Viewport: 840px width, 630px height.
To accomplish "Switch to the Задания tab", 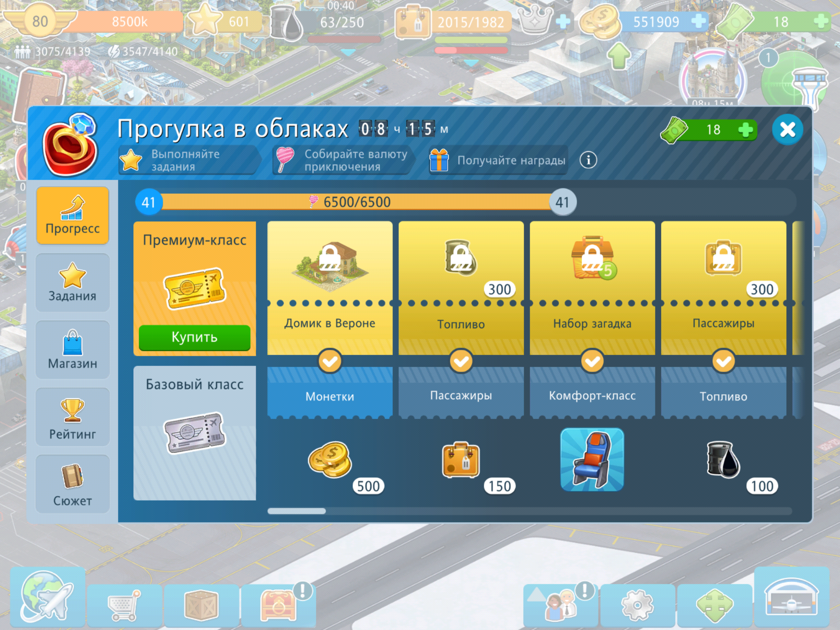I will point(73,283).
